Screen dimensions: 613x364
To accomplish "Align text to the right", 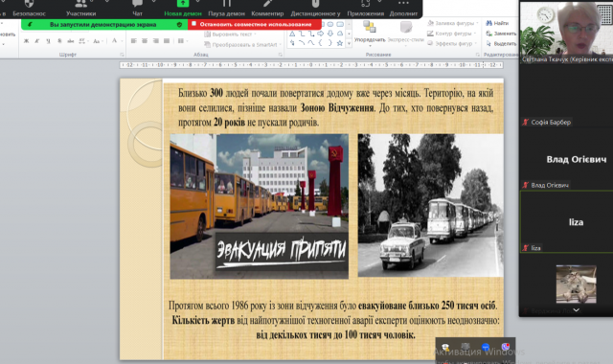I will coord(155,40).
